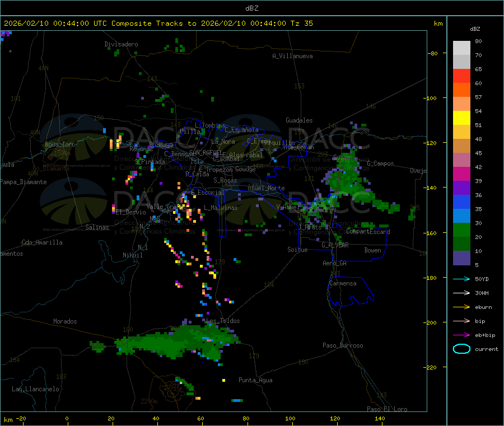Image resolution: width=504 pixels, height=426 pixels.
Task: Click the 'Bowen' map label
Action: [x=373, y=250]
